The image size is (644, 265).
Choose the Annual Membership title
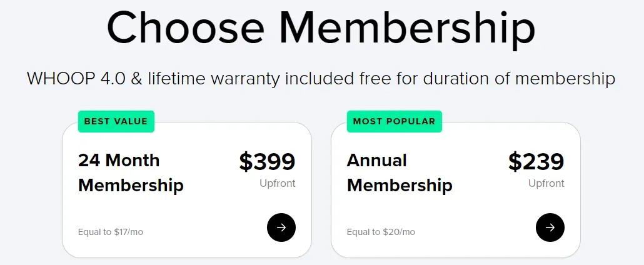point(400,172)
